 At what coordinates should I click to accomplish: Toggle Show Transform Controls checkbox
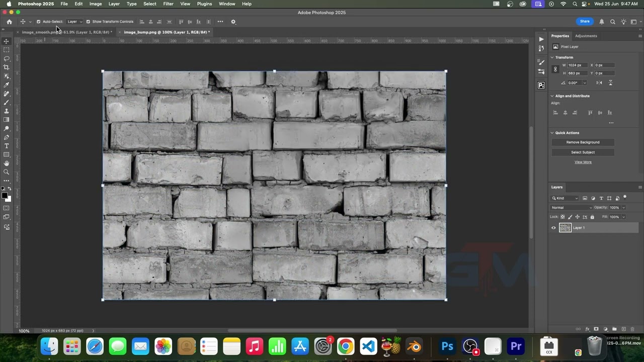tap(88, 22)
